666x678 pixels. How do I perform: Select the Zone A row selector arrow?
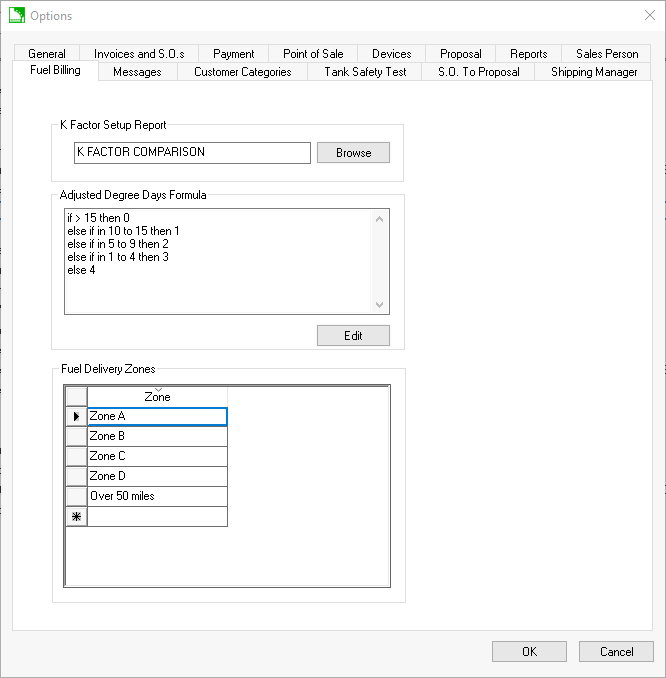pyautogui.click(x=76, y=416)
